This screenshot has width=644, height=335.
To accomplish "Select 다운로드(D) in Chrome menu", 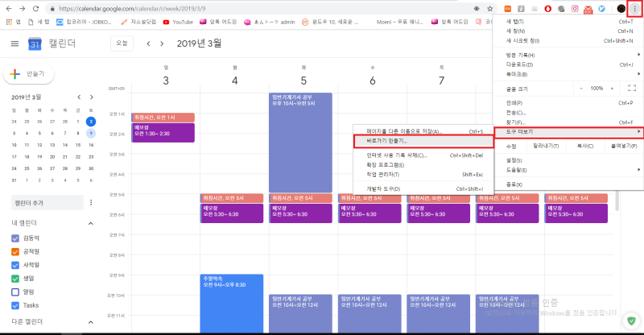I will [x=568, y=64].
